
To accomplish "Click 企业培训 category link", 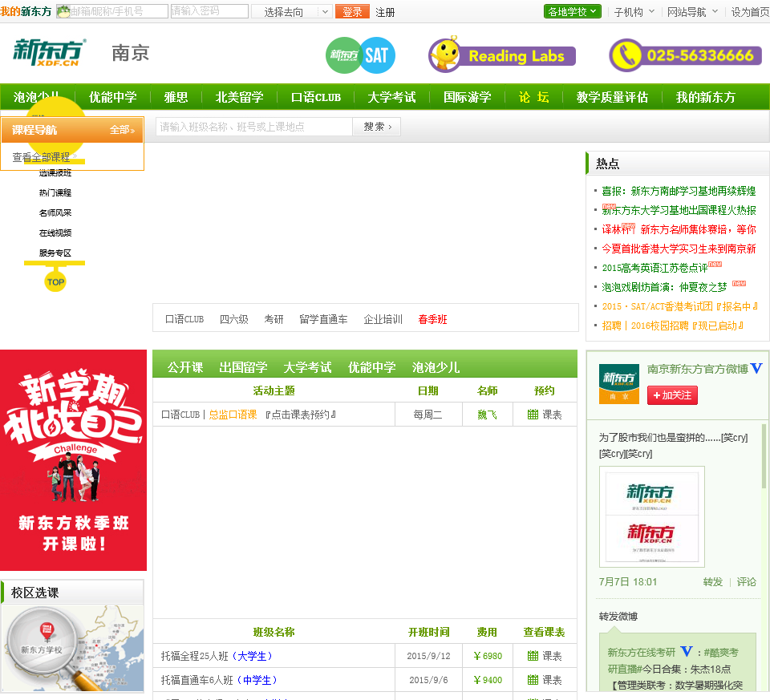I will coord(383,319).
